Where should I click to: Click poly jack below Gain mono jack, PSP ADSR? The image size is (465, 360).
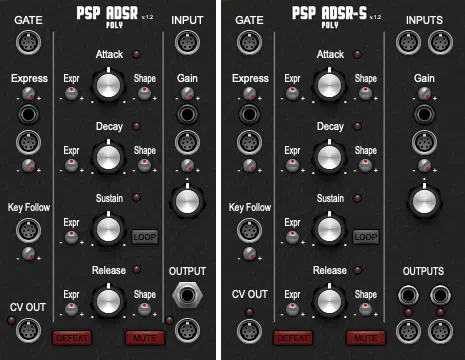pyautogui.click(x=187, y=143)
